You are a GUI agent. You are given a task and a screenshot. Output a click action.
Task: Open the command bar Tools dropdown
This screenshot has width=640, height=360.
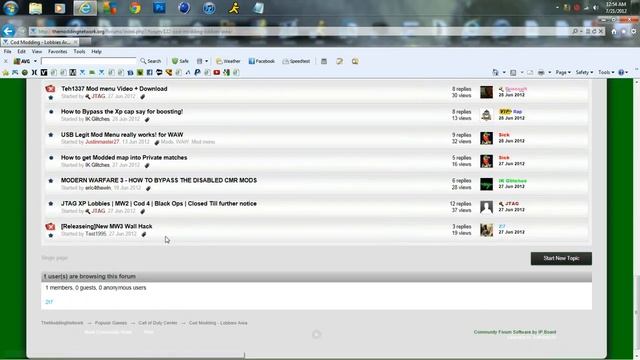[x=606, y=73]
